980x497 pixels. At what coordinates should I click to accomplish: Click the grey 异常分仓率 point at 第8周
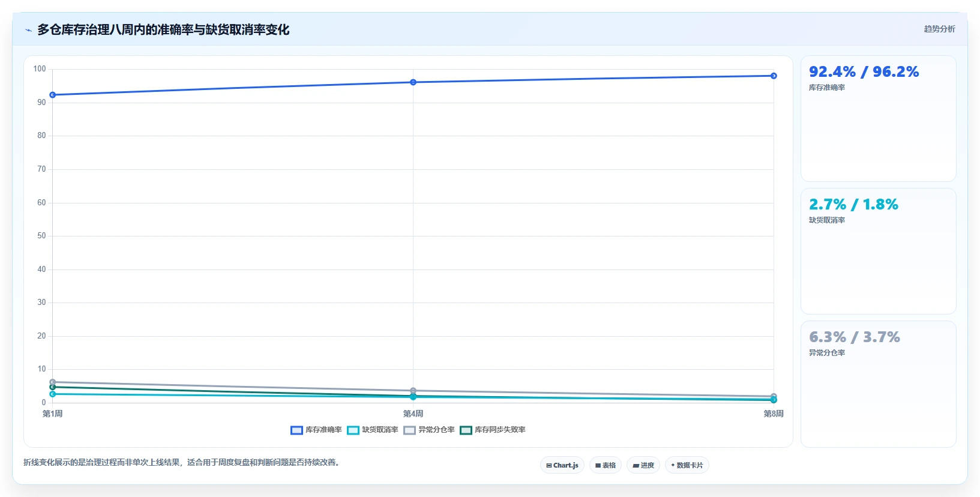774,396
